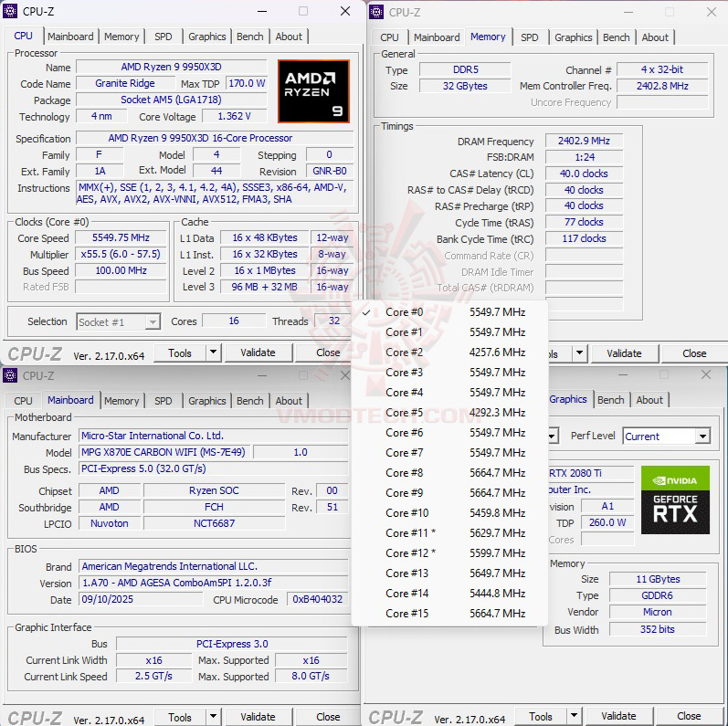Select Core #8 in the clocks menu
The width and height of the screenshot is (728, 726).
pyautogui.click(x=450, y=473)
